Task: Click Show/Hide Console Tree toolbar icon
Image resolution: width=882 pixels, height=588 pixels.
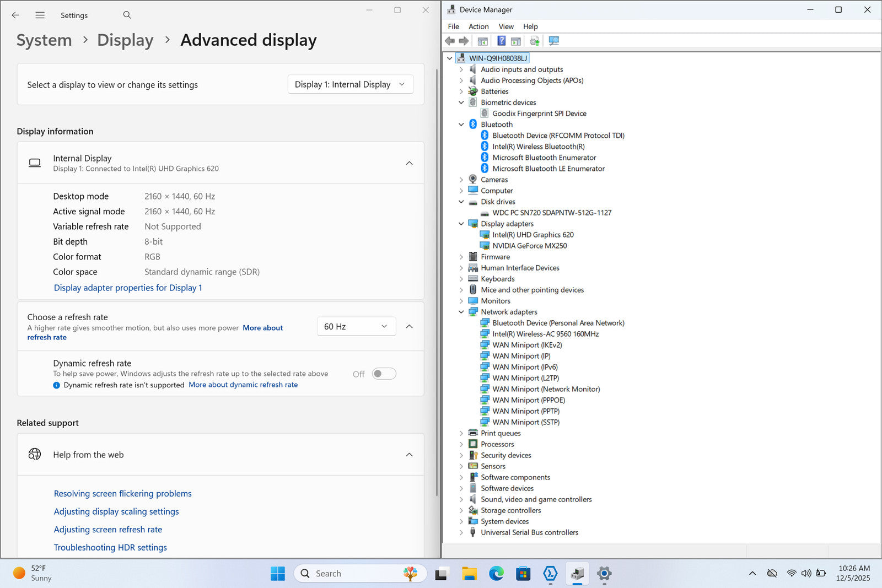Action: (x=482, y=41)
